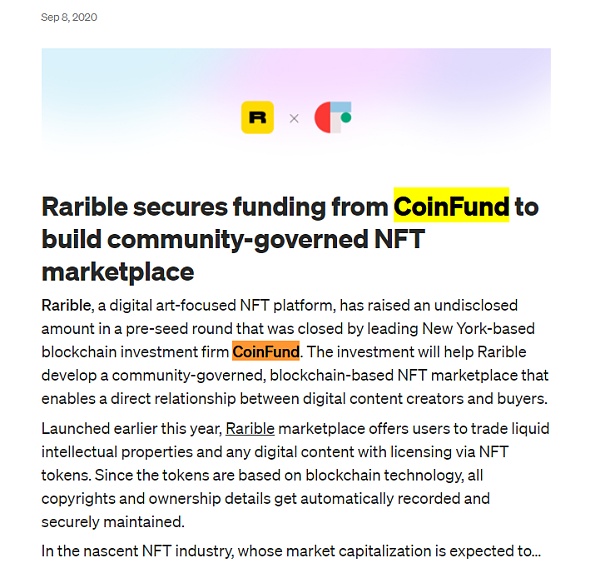Click 'NFT' in the article headline

coord(399,239)
